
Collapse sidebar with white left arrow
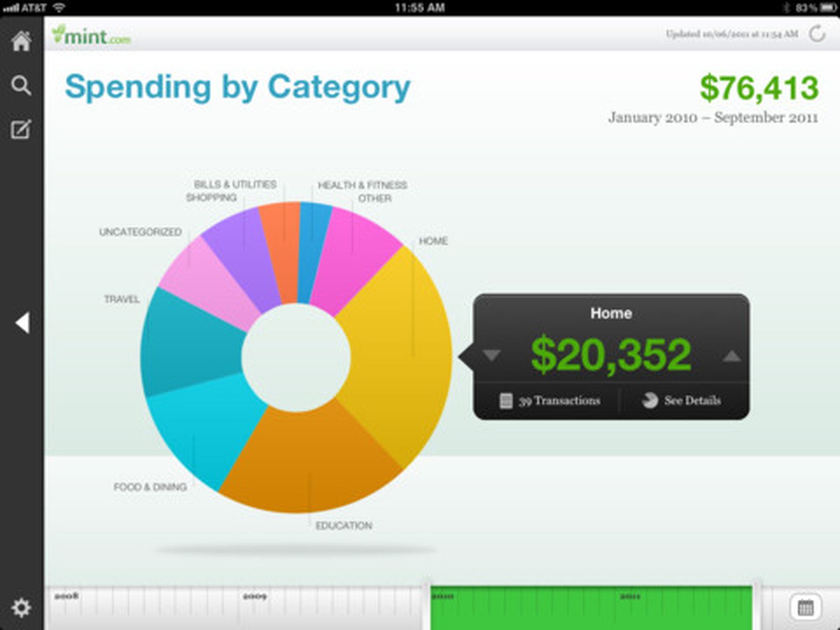click(22, 322)
